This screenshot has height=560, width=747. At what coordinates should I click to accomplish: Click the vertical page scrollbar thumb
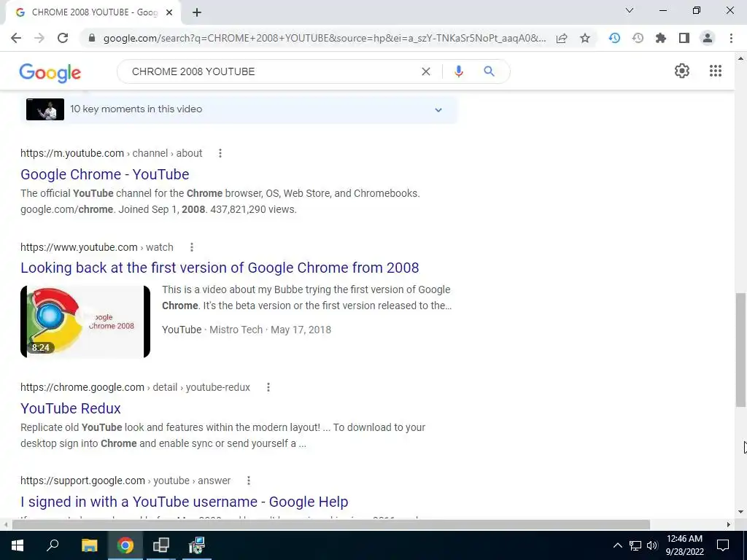[741, 350]
